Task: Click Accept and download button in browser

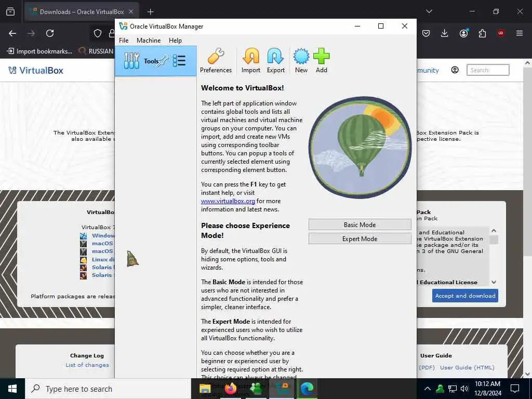Action: [465, 296]
